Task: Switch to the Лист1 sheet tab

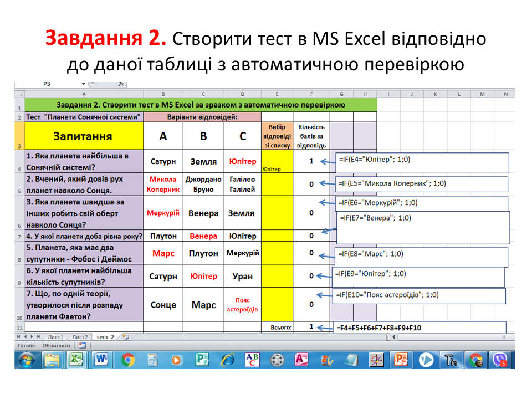Action: [55, 337]
